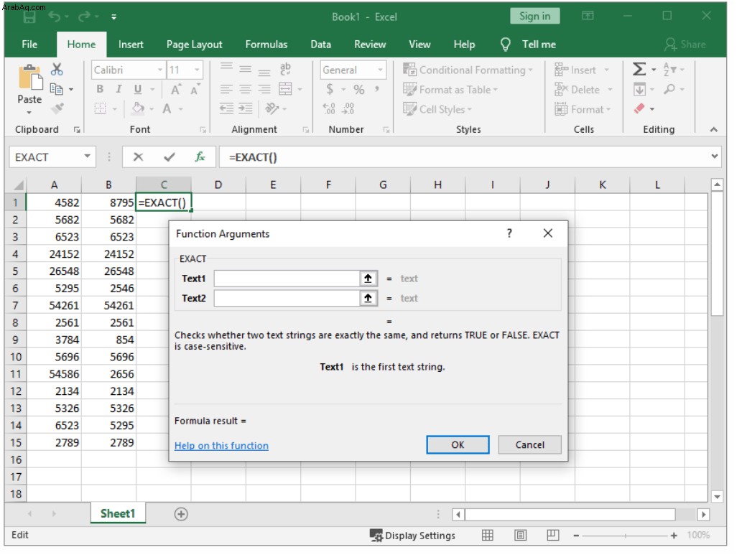Screen dimensions: 747x560
Task: Click the Clear eraser icon
Action: [x=639, y=108]
